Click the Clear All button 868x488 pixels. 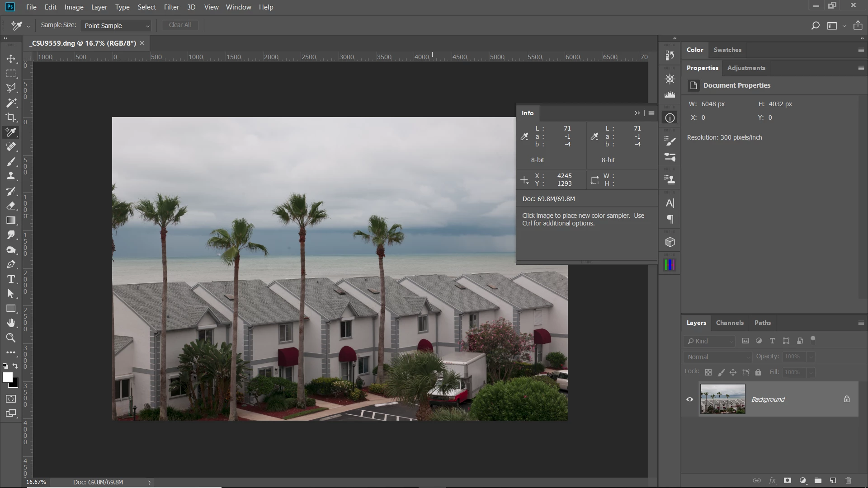[x=179, y=25]
